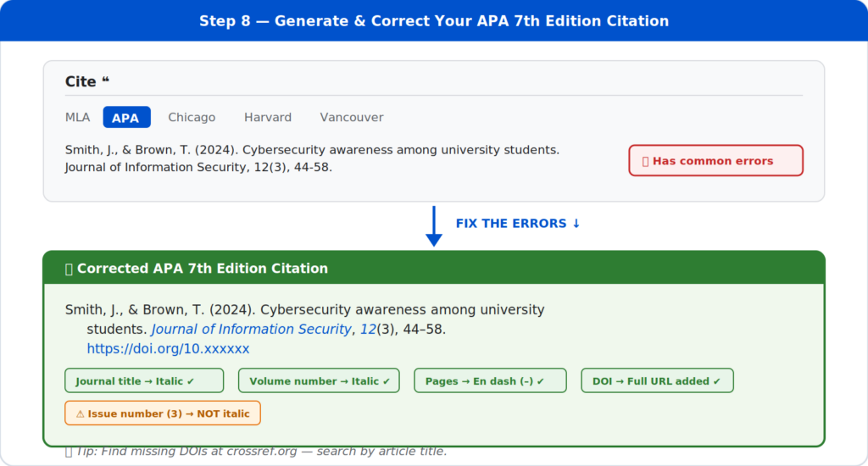This screenshot has height=466, width=868.
Task: Select the MLA citation tab
Action: tap(77, 117)
